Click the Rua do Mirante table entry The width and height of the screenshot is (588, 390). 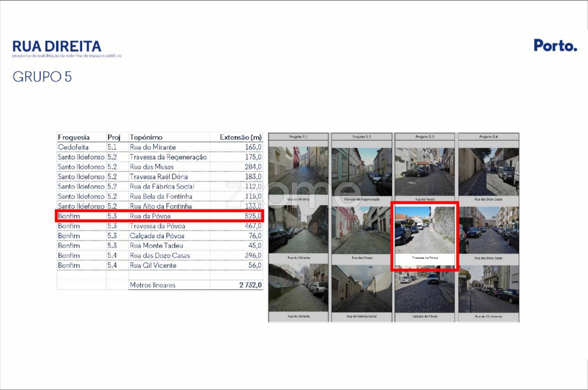153,147
